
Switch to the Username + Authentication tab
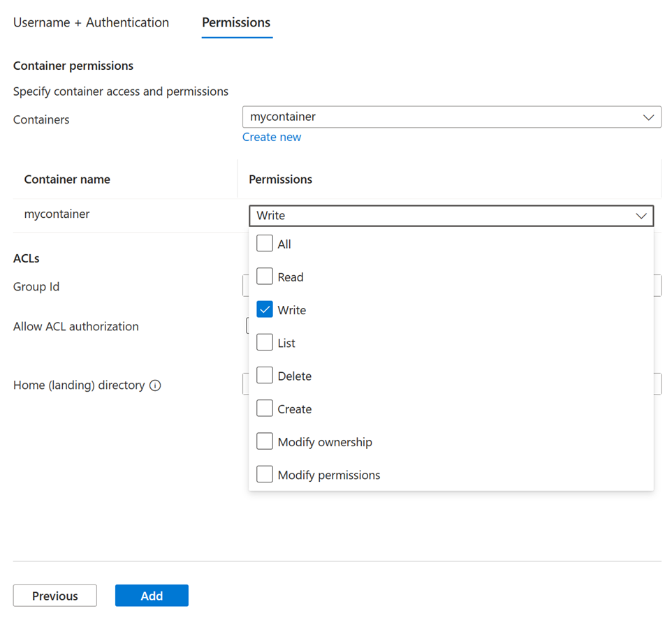tap(90, 22)
